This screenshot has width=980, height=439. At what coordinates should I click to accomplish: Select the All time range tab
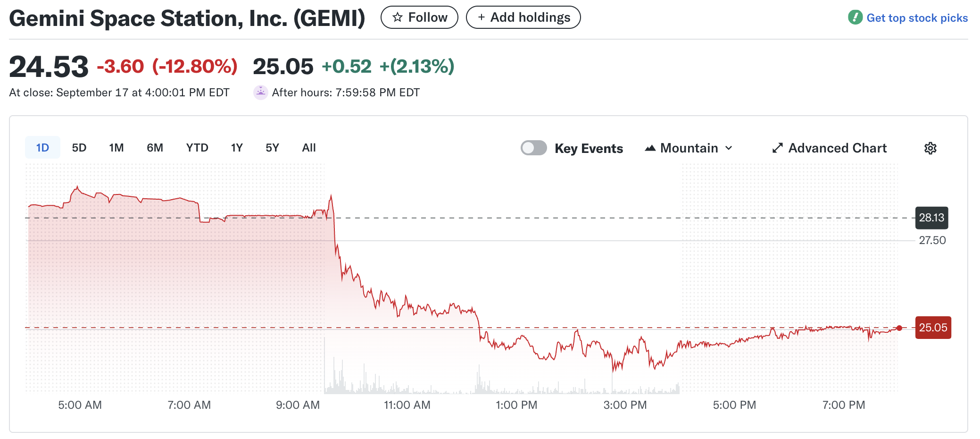309,148
